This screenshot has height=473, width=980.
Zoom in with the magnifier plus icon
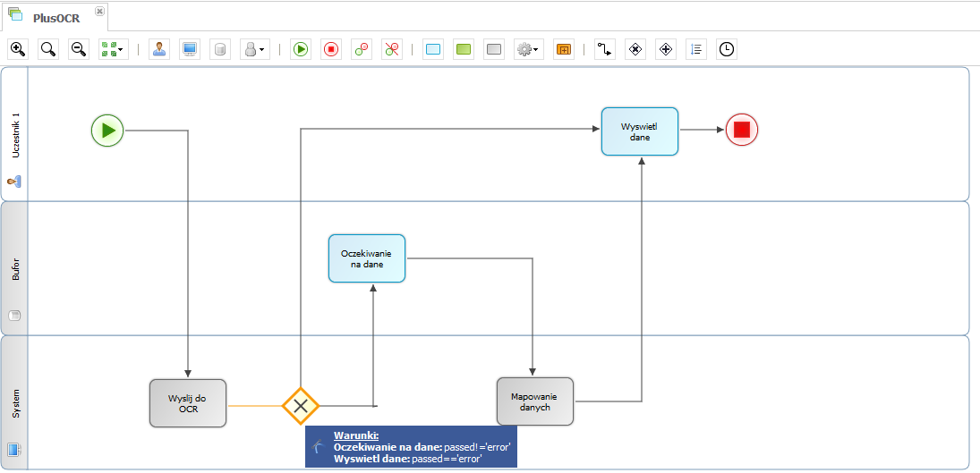(18, 49)
